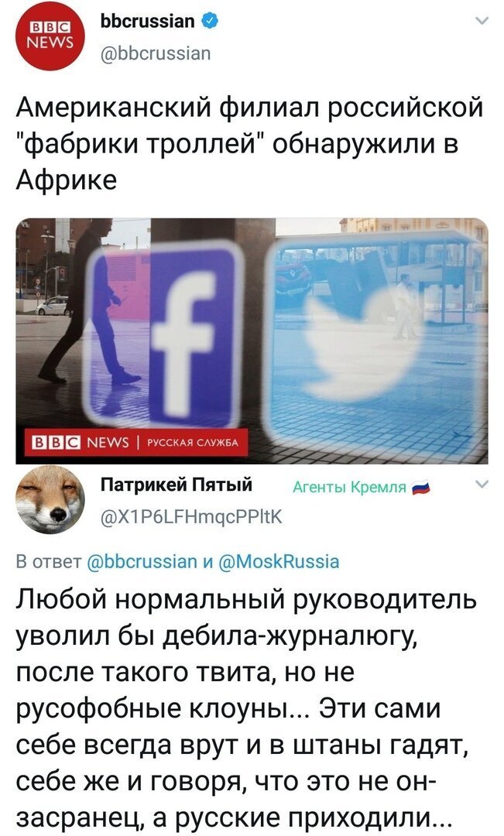Image resolution: width=504 pixels, height=836 pixels.
Task: Click the В ответ reply indicator text
Action: 49,561
